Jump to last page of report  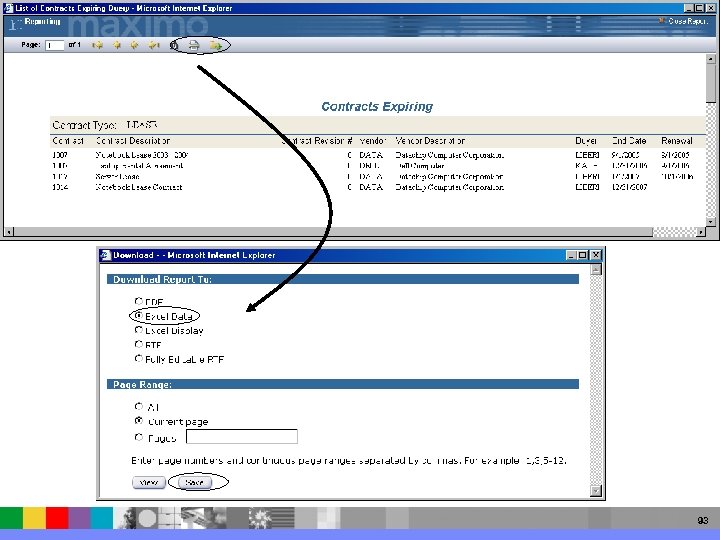[x=154, y=45]
